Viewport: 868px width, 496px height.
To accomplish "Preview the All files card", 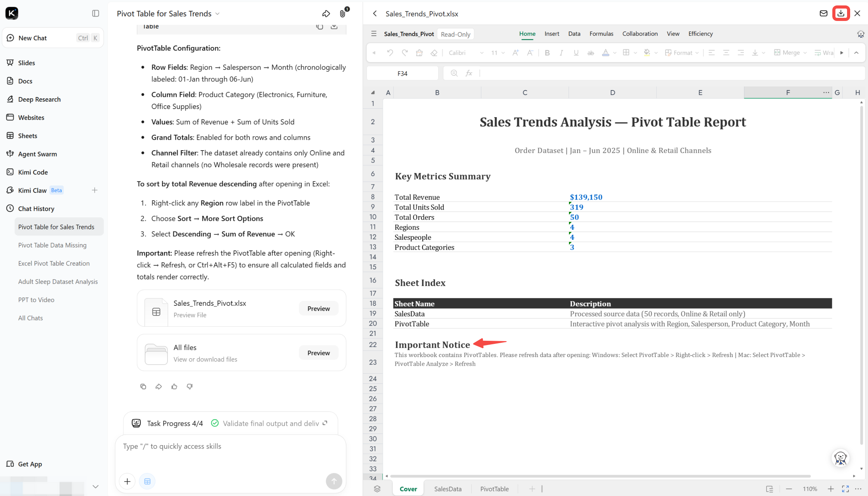I will (x=318, y=353).
